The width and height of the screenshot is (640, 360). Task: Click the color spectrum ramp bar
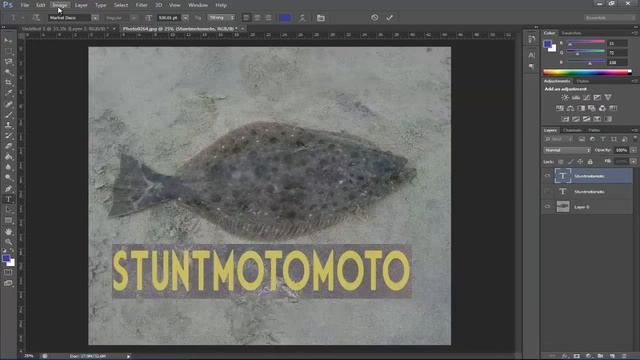[587, 73]
